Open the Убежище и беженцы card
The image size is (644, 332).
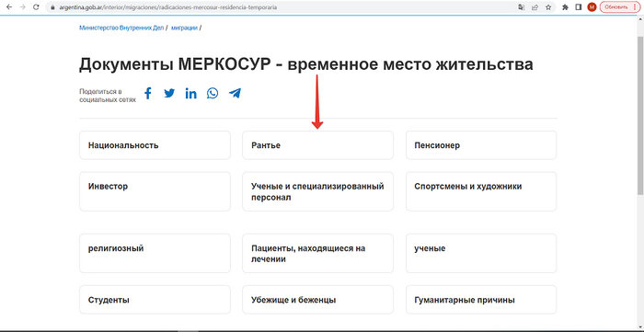click(318, 300)
